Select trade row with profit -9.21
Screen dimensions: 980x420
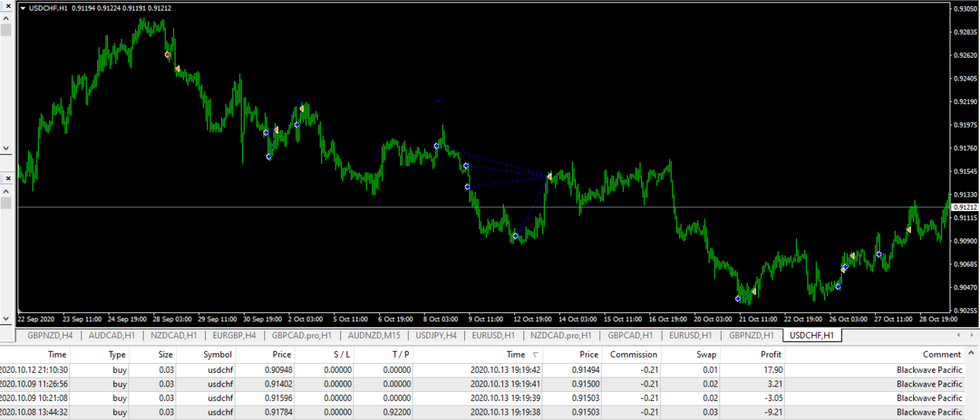(483, 411)
